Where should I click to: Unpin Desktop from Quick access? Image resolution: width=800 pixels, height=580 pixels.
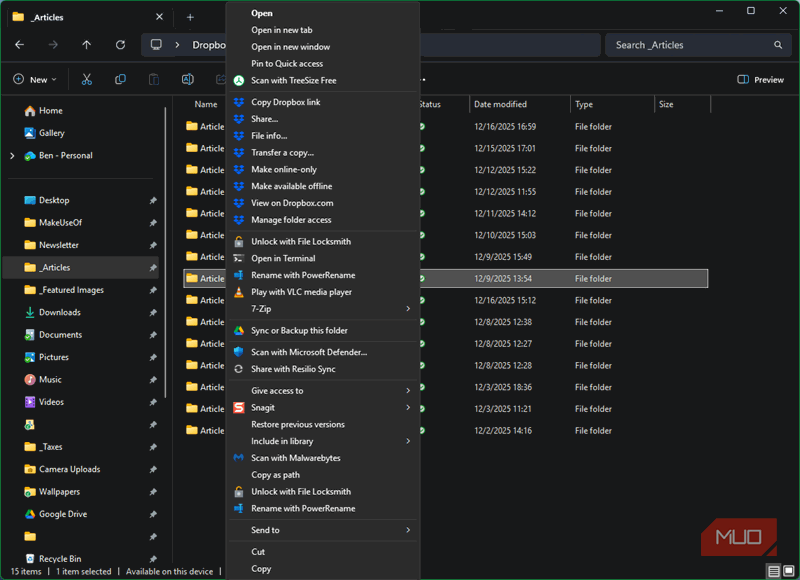point(153,200)
